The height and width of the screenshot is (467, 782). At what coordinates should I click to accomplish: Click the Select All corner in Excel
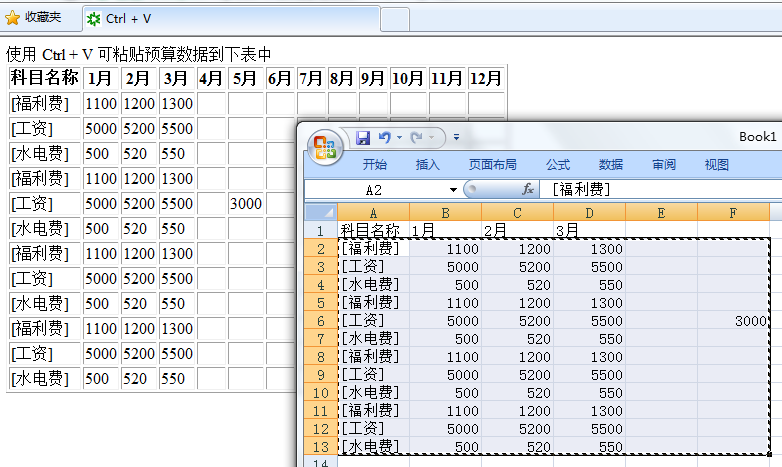[x=322, y=213]
